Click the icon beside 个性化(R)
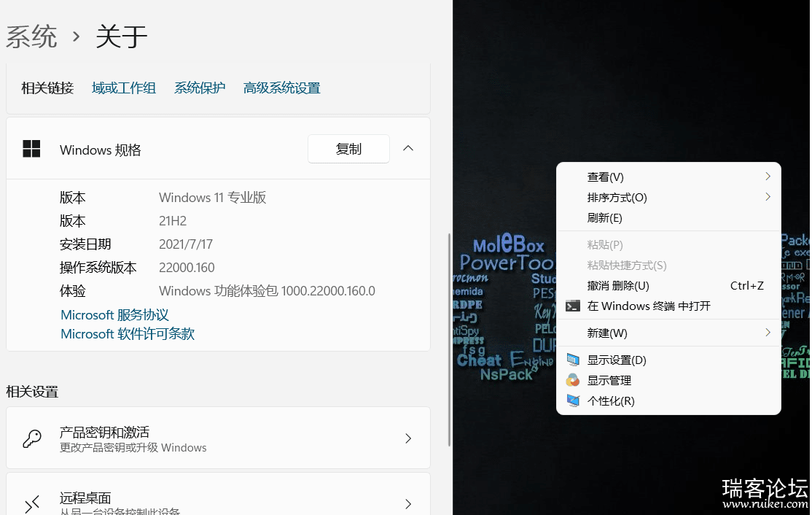Screen dimensions: 812x515 pos(573,400)
